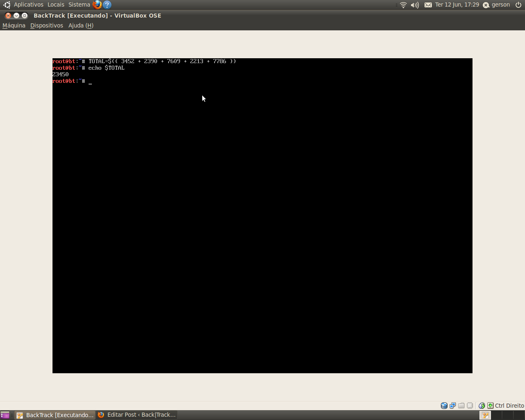The height and width of the screenshot is (420, 525).
Task: Open the help question-mark launcher
Action: pyautogui.click(x=107, y=5)
